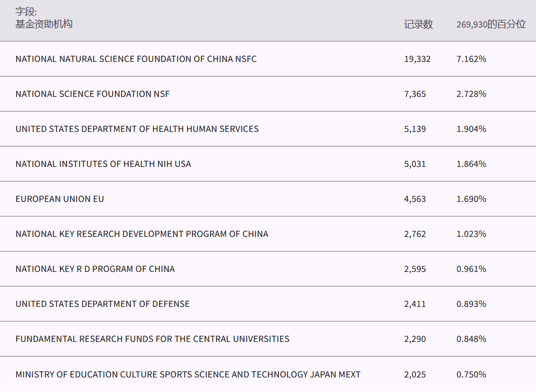
Task: Pick National Key R D Program of China
Action: point(95,269)
